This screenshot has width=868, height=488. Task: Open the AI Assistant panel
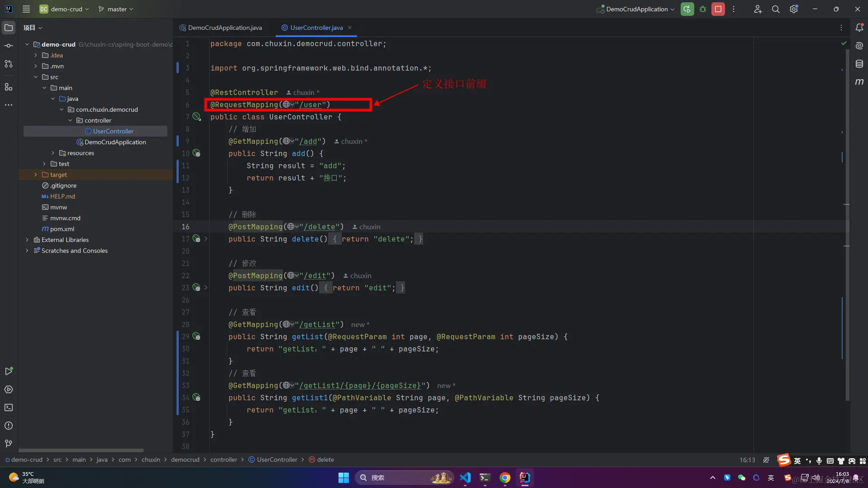(859, 46)
